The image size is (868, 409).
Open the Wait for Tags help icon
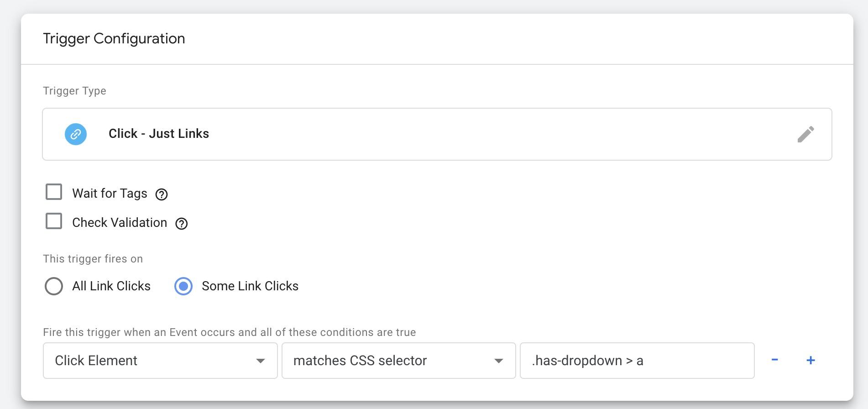[162, 194]
